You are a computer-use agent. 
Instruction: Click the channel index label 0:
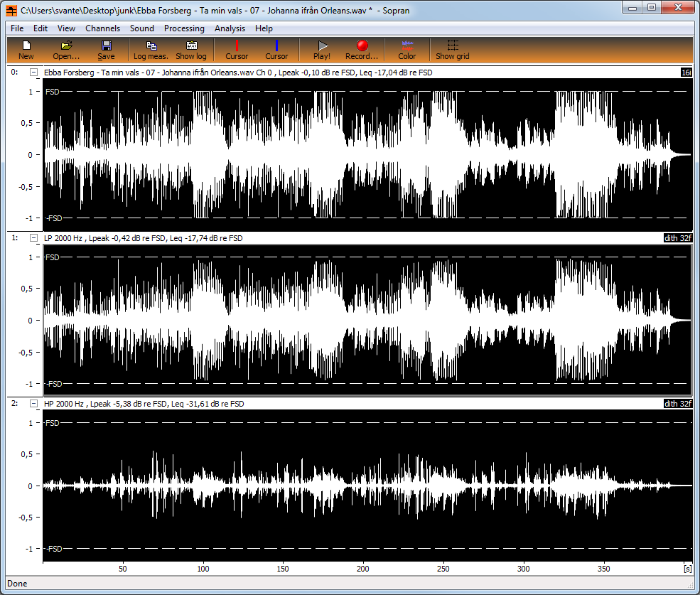pos(14,72)
